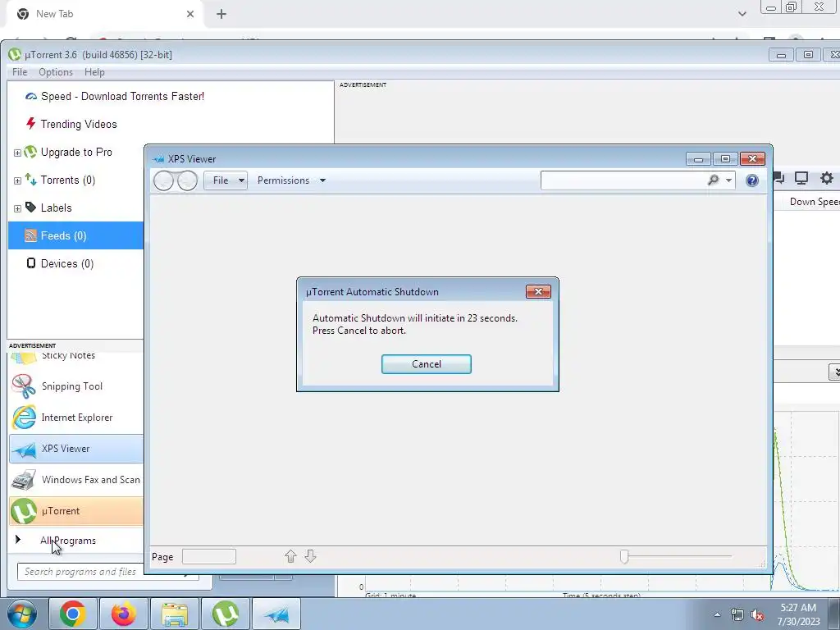Open the search options arrow in XPS Viewer
Screen dimensions: 840x630
click(x=728, y=180)
